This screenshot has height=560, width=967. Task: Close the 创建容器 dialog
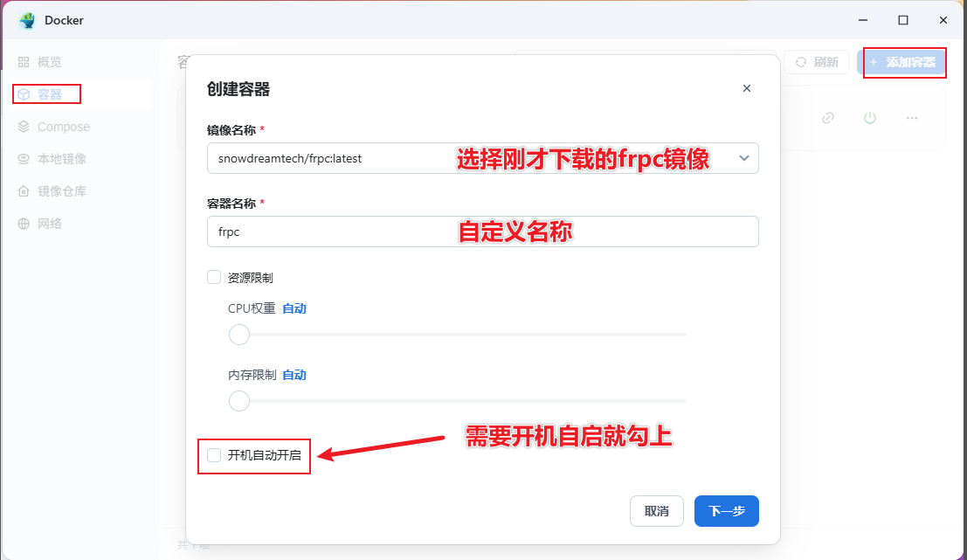tap(747, 88)
